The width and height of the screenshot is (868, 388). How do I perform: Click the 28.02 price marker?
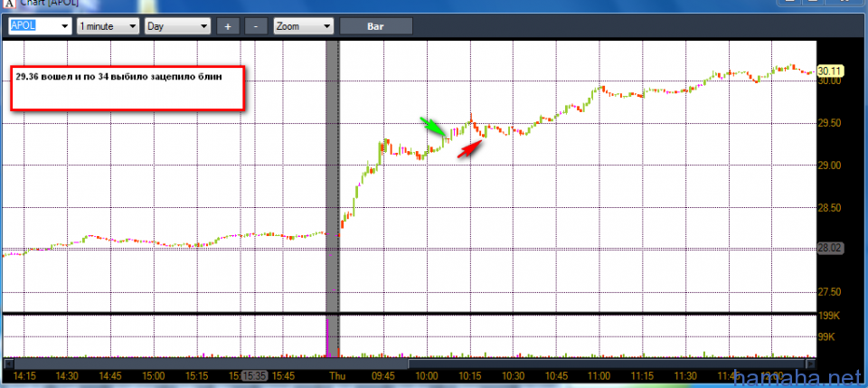click(x=830, y=249)
